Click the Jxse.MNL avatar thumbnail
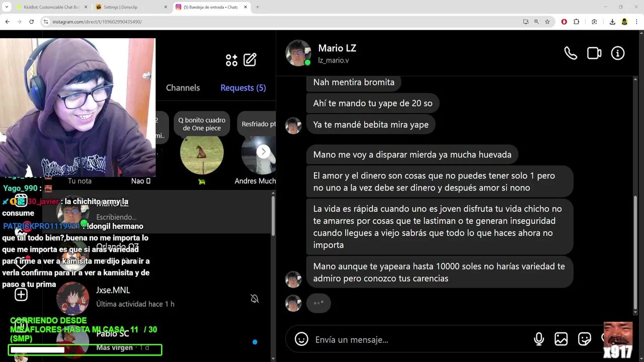The image size is (644, 362). pos(72,298)
